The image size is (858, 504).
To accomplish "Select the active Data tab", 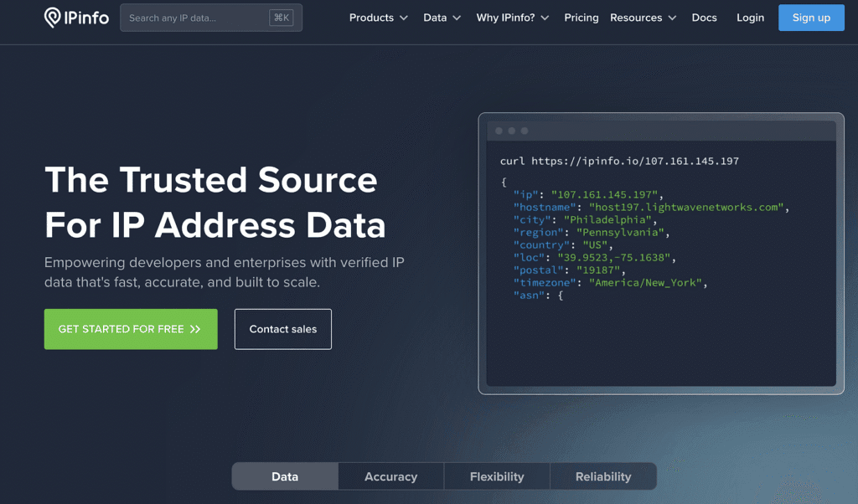I will (285, 476).
